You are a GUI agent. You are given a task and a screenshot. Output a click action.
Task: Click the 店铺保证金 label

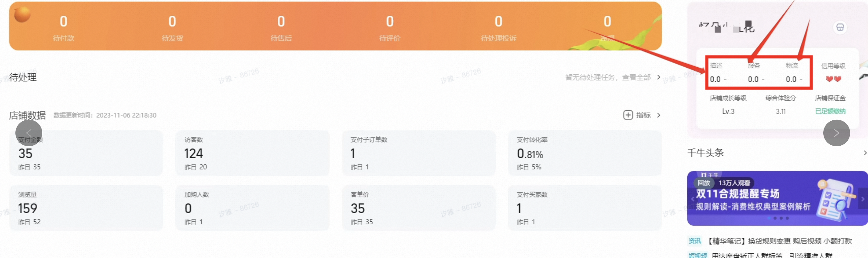pyautogui.click(x=830, y=98)
